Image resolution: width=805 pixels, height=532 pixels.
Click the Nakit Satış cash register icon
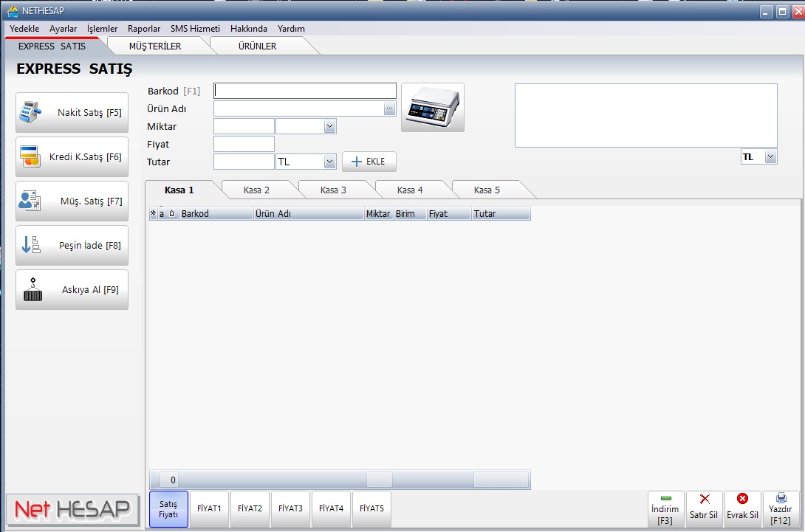click(30, 113)
